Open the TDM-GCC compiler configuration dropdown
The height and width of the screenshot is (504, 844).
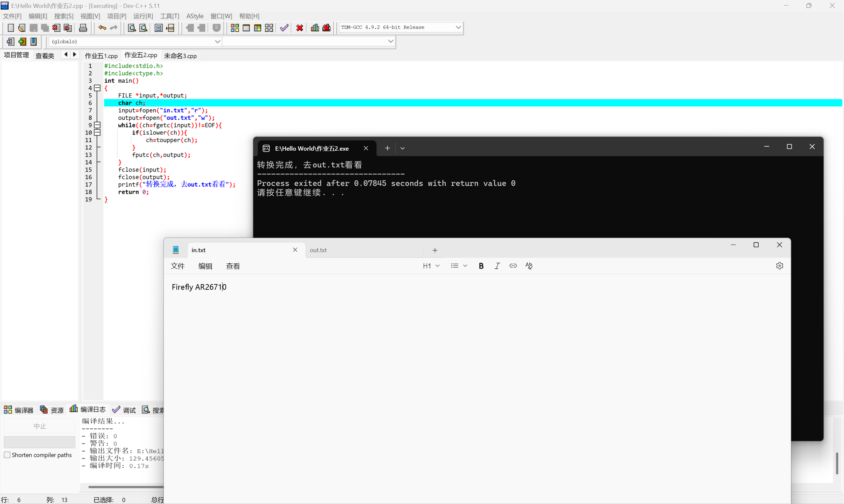(x=458, y=27)
